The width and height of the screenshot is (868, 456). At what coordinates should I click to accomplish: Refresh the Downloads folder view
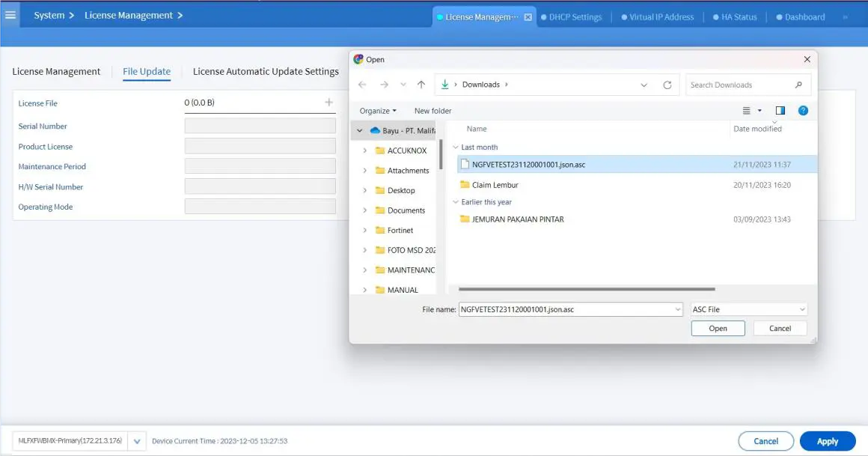(x=667, y=85)
